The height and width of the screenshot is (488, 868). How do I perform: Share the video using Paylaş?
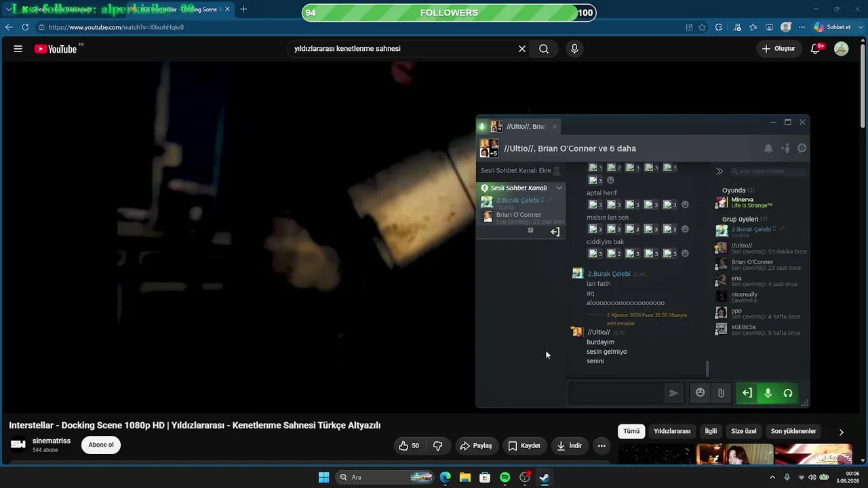coord(476,445)
